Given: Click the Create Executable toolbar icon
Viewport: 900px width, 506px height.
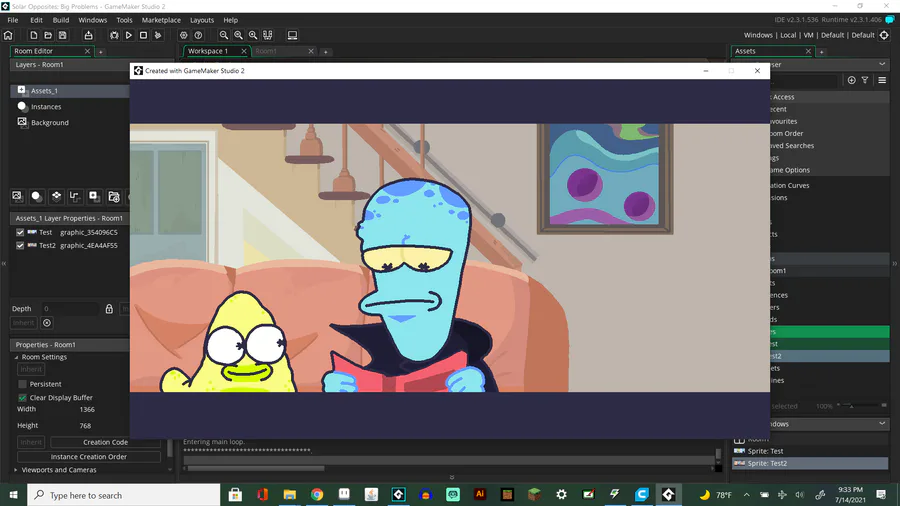Looking at the screenshot, I should 88,35.
